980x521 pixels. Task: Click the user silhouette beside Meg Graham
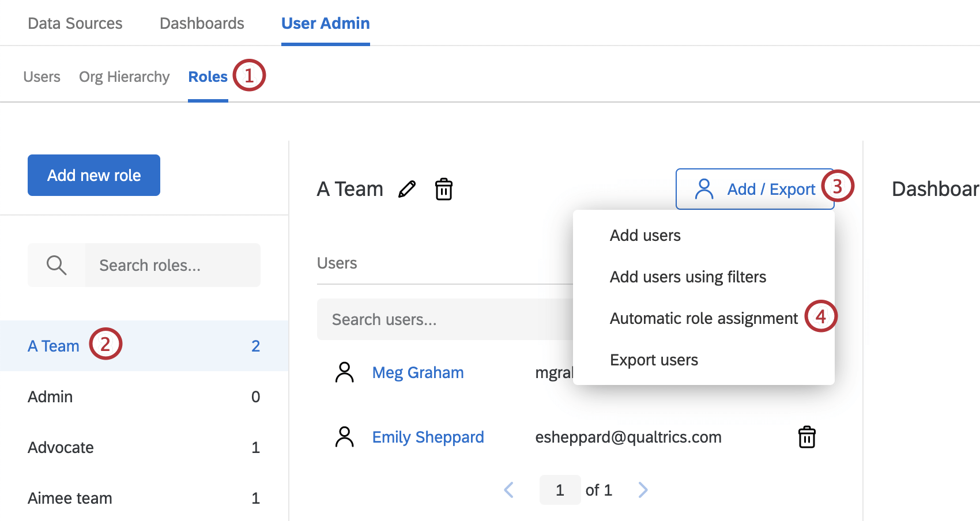point(345,372)
